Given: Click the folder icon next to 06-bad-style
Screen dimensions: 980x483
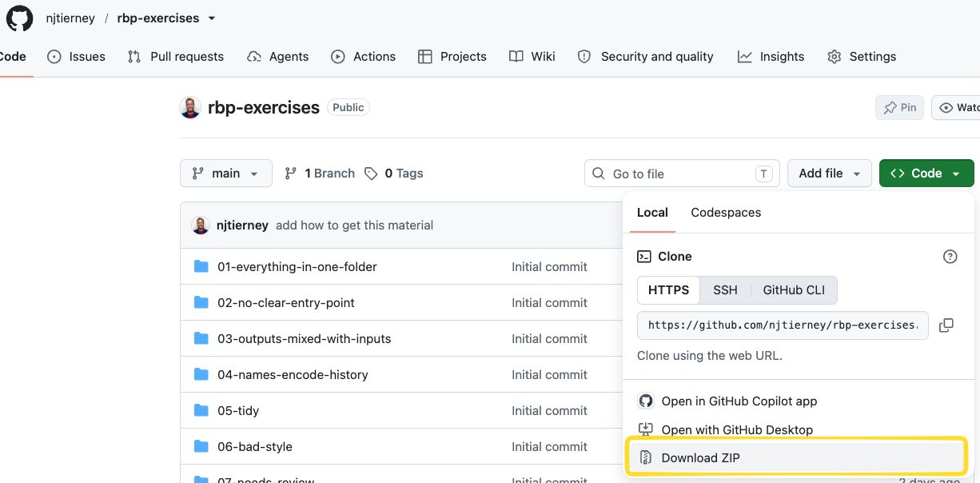Looking at the screenshot, I should coord(201,446).
